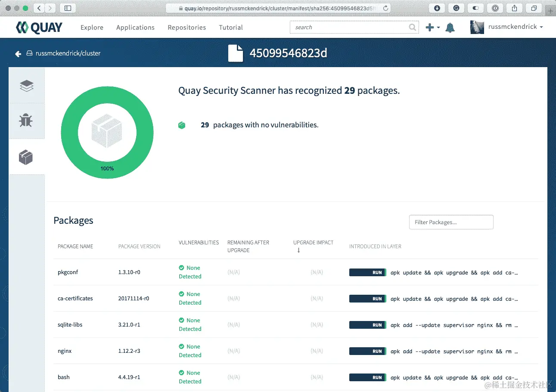Click the Quay logo
Viewport: 556px width, 392px height.
tap(39, 28)
